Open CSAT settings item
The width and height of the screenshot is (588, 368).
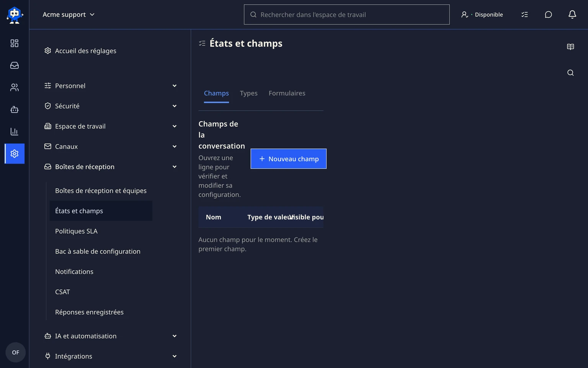101,292
